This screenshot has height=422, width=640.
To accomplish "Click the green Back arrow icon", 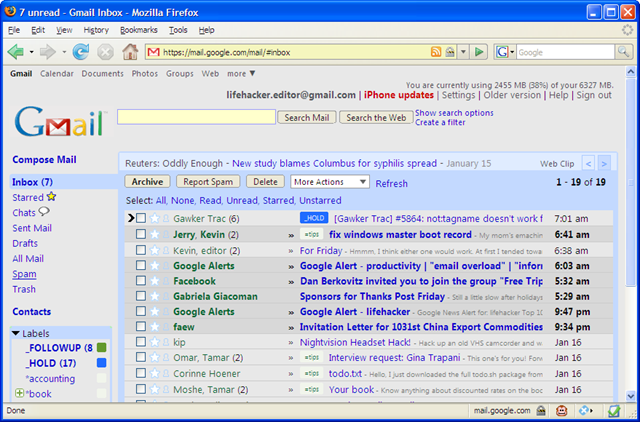I will click(x=16, y=52).
